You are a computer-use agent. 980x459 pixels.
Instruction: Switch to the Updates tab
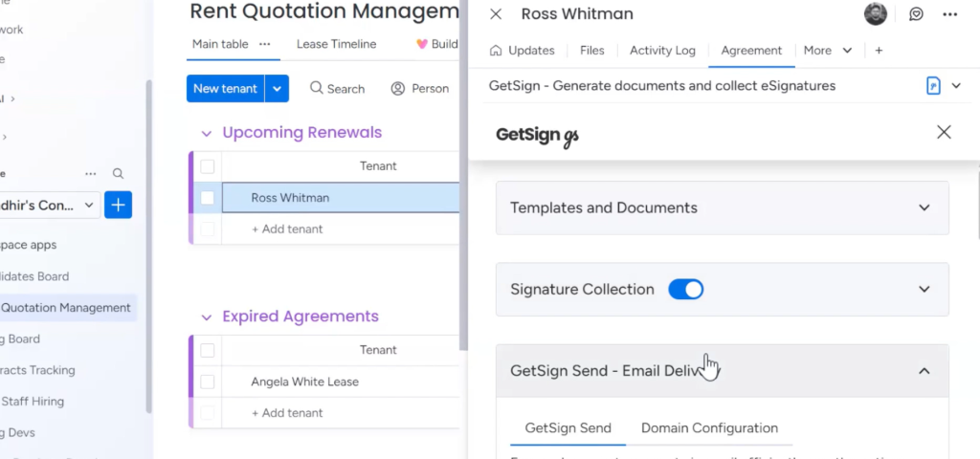coord(523,51)
